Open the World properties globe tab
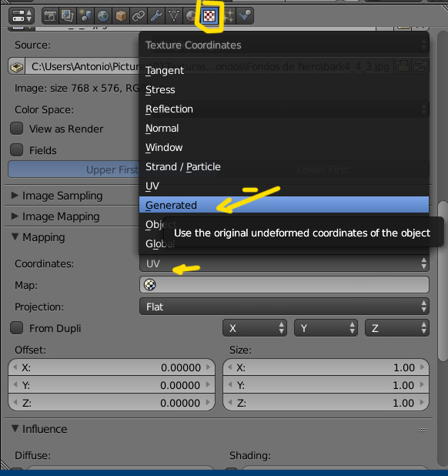Viewport: 448px width, 476px height. tap(103, 15)
